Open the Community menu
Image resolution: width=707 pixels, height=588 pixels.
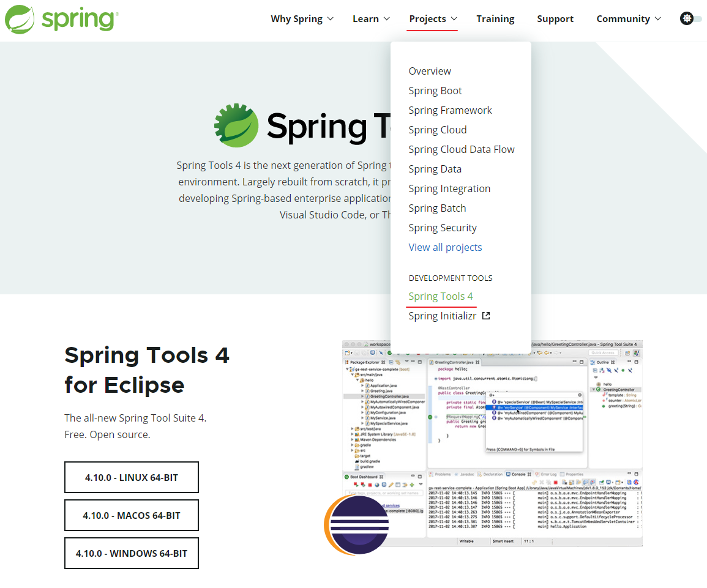coord(623,19)
